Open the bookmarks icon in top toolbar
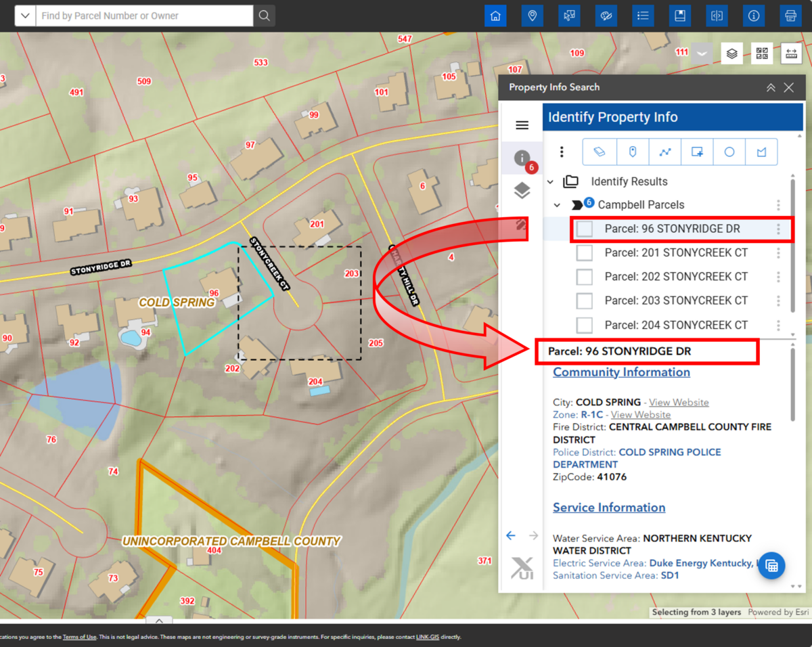Viewport: 812px width, 647px height. tap(680, 16)
